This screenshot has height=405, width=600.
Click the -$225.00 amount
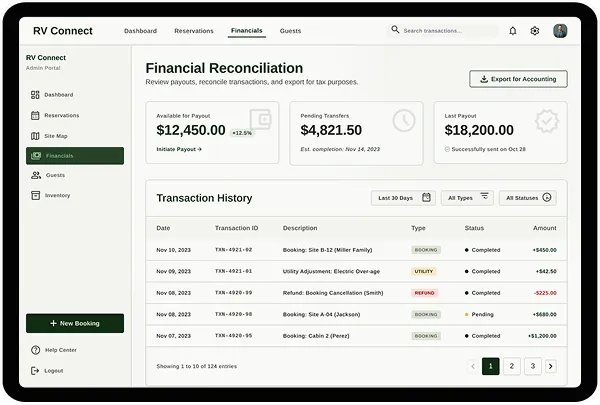pos(545,293)
